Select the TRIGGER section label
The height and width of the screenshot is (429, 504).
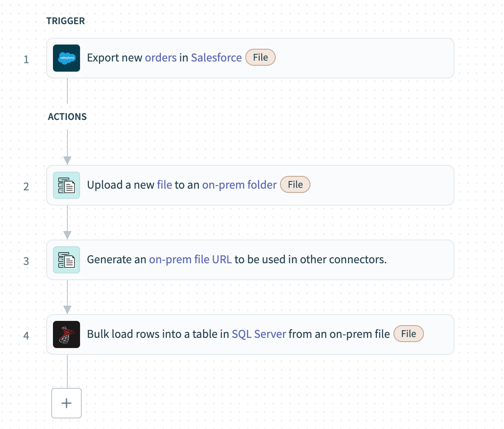point(66,21)
